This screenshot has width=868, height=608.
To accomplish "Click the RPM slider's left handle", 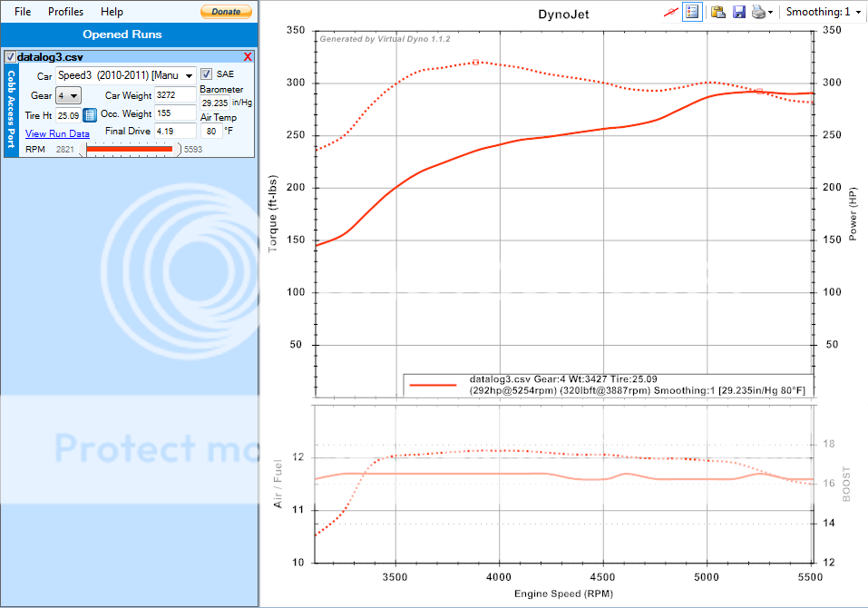I will coord(83,150).
